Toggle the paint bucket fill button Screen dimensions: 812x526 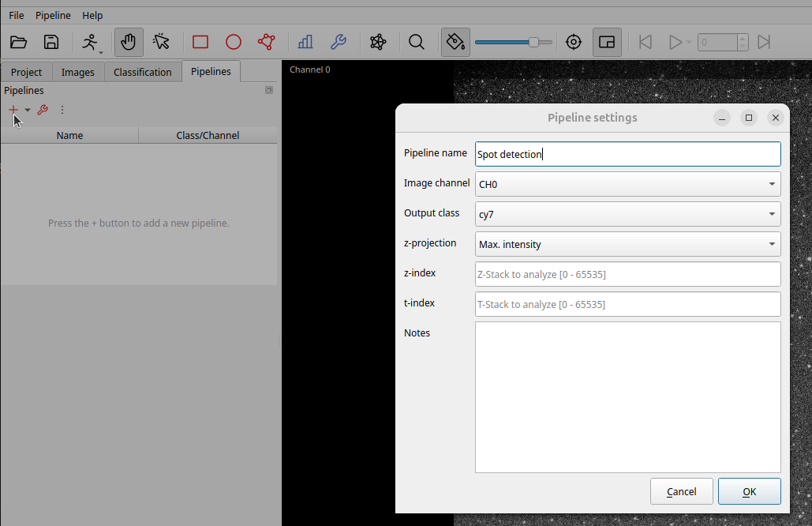pyautogui.click(x=455, y=43)
